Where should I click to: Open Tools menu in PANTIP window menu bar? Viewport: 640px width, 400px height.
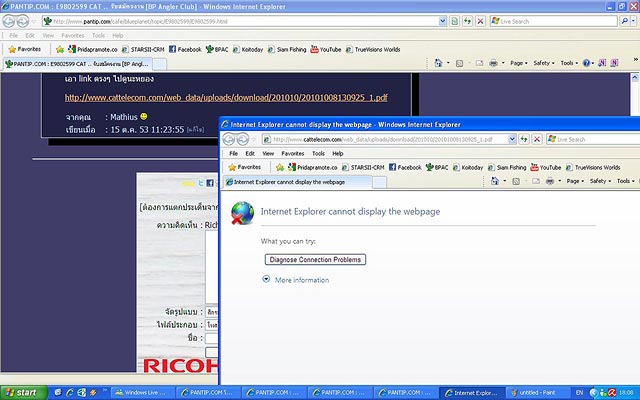pyautogui.click(x=98, y=36)
